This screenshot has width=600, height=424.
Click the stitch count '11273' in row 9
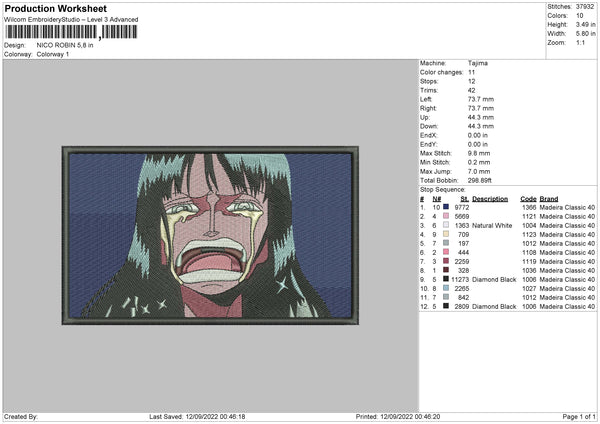(x=460, y=279)
